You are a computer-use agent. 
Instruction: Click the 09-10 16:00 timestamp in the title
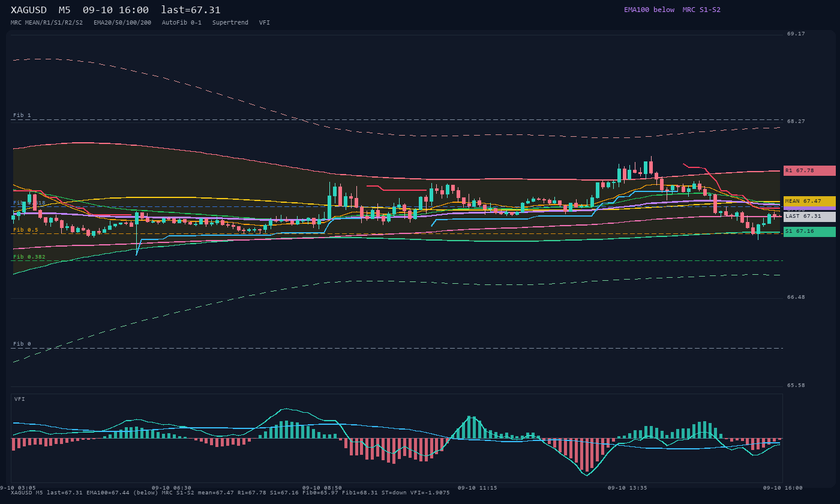tap(116, 10)
